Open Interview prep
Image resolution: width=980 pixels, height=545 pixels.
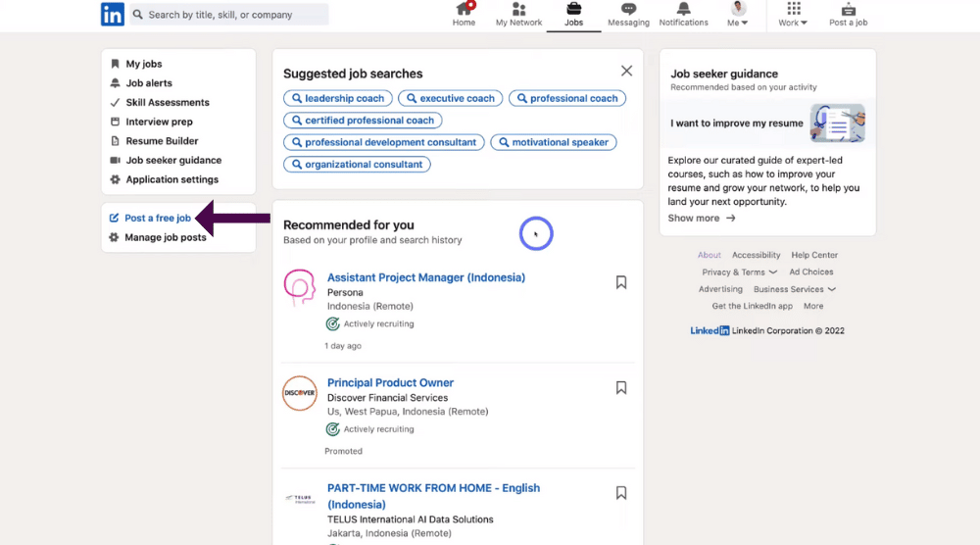point(159,122)
